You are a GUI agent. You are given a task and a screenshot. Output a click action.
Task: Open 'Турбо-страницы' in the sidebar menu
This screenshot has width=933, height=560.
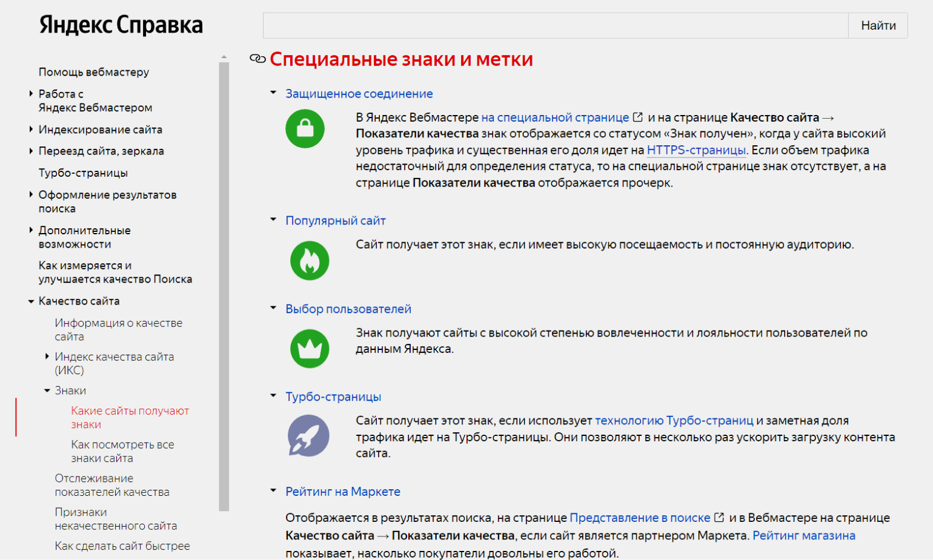coord(83,173)
